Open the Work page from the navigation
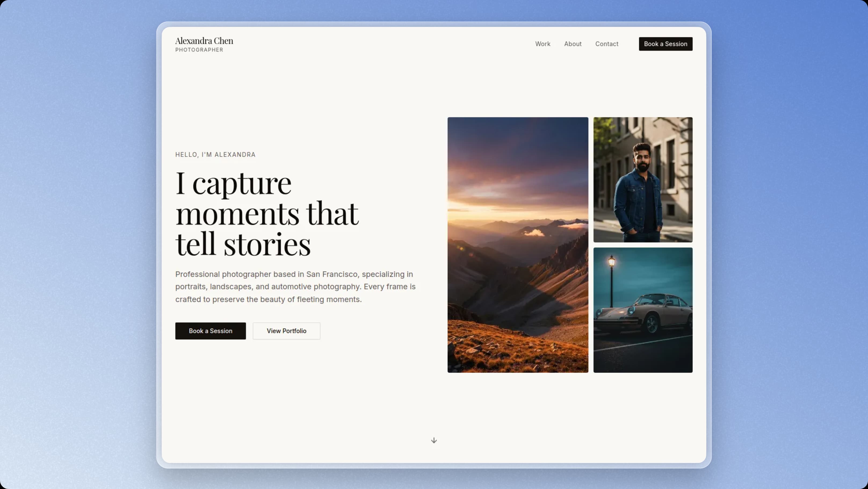Image resolution: width=868 pixels, height=489 pixels. (x=542, y=44)
